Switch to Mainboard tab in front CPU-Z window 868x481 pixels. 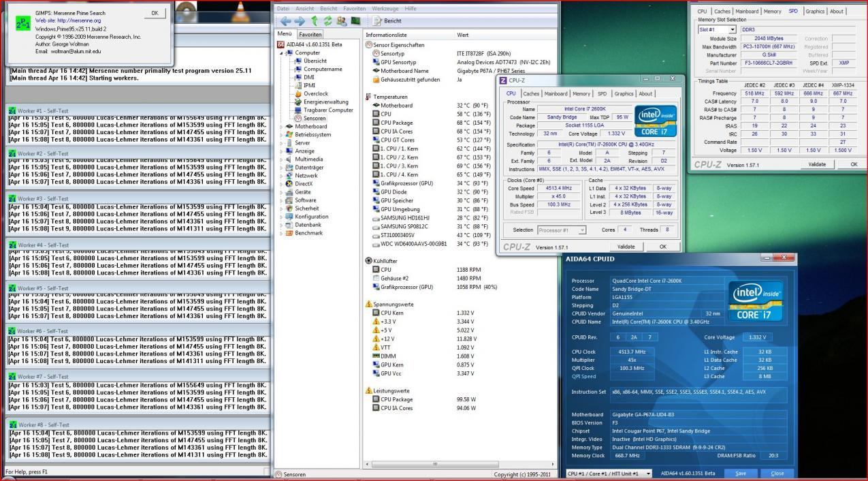point(556,94)
